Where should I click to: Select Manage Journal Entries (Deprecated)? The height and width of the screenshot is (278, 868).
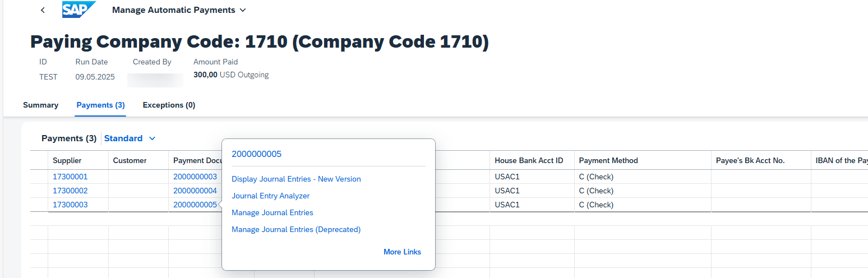(x=296, y=230)
